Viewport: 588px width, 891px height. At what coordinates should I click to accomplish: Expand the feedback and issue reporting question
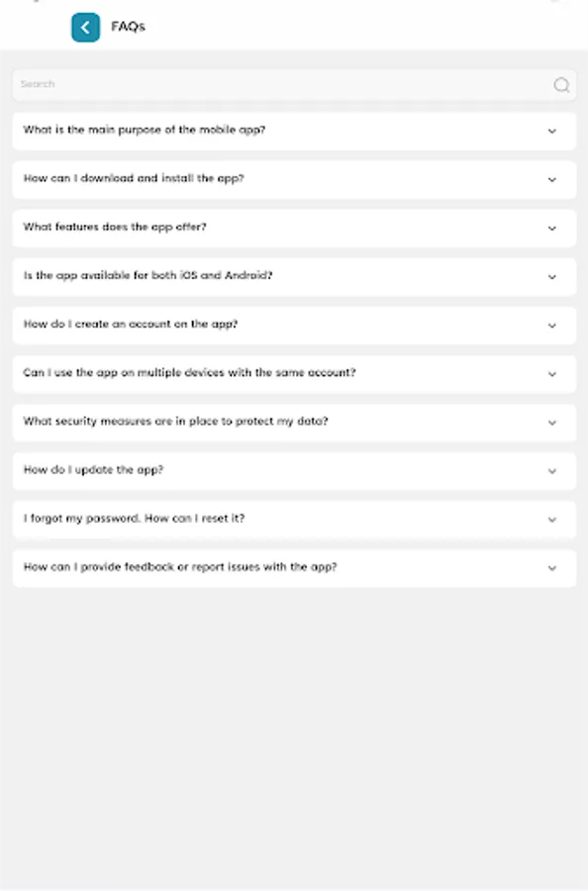[x=293, y=567]
